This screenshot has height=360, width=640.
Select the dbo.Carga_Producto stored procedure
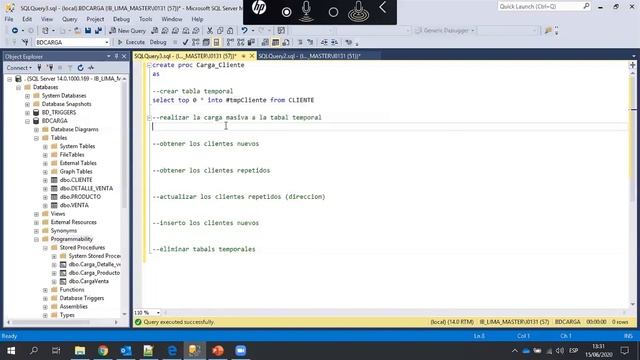click(x=94, y=273)
